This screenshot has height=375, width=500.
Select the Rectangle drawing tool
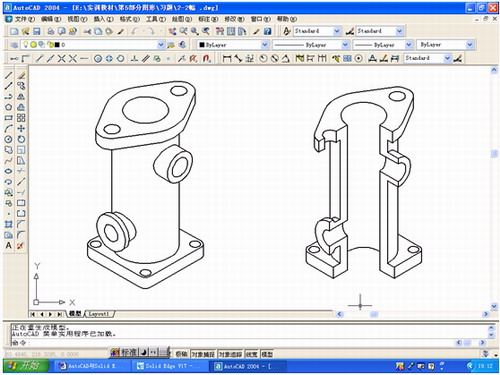pos(9,118)
